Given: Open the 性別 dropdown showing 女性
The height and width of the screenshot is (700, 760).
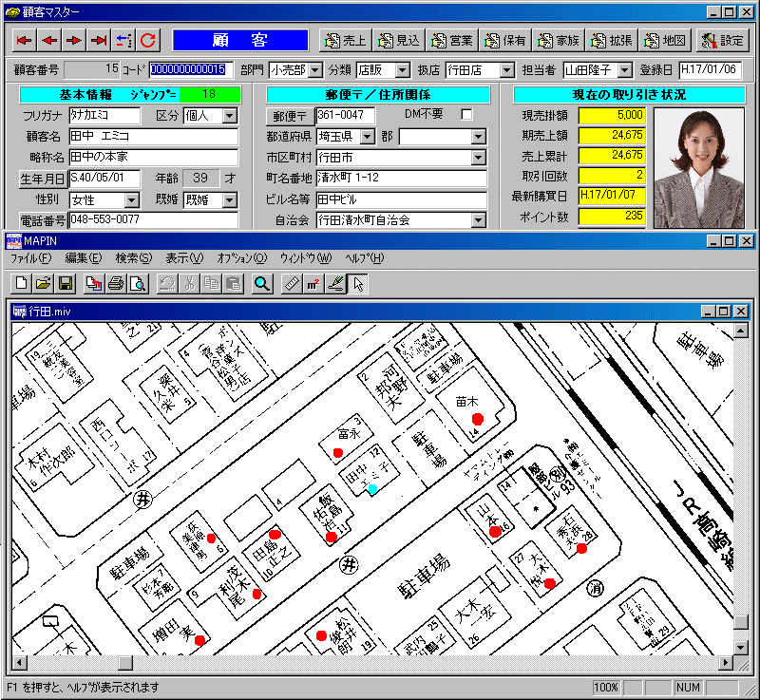Looking at the screenshot, I should point(131,200).
